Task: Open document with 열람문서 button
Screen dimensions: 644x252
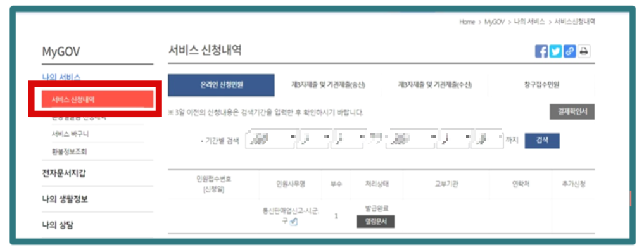Action: (376, 222)
